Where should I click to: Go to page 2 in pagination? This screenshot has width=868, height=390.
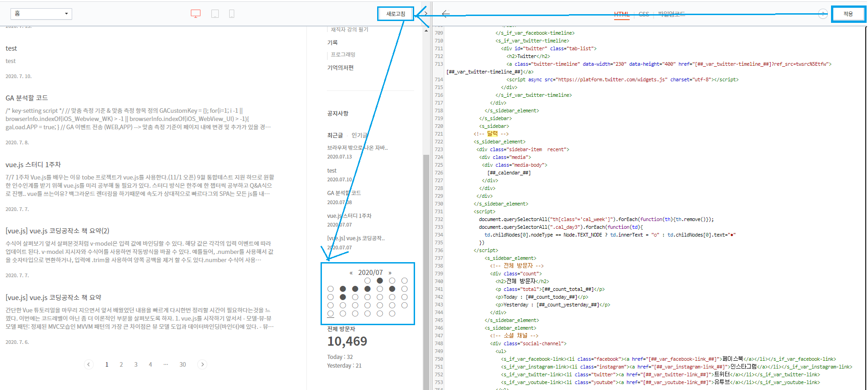point(121,364)
